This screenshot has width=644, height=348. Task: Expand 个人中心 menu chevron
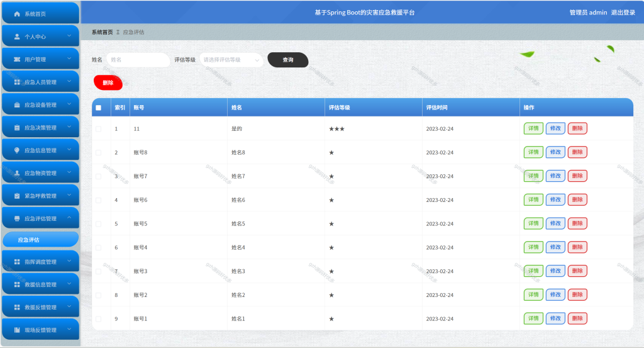click(x=69, y=36)
